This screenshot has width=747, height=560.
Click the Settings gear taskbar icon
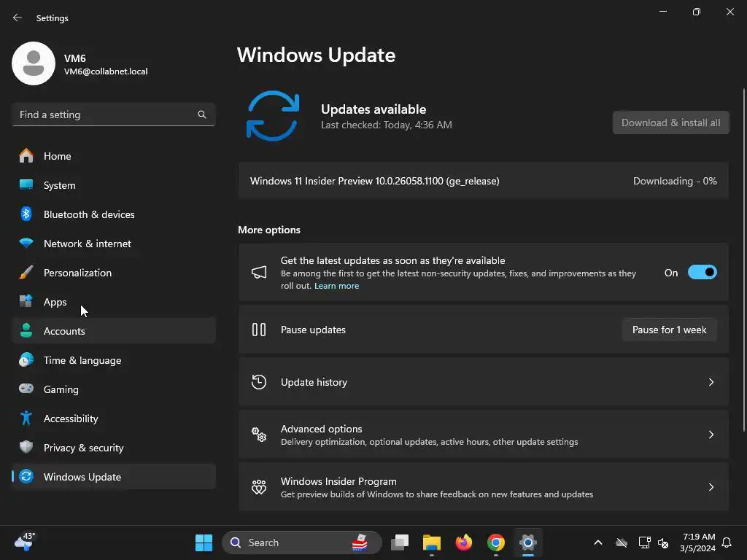coord(528,542)
